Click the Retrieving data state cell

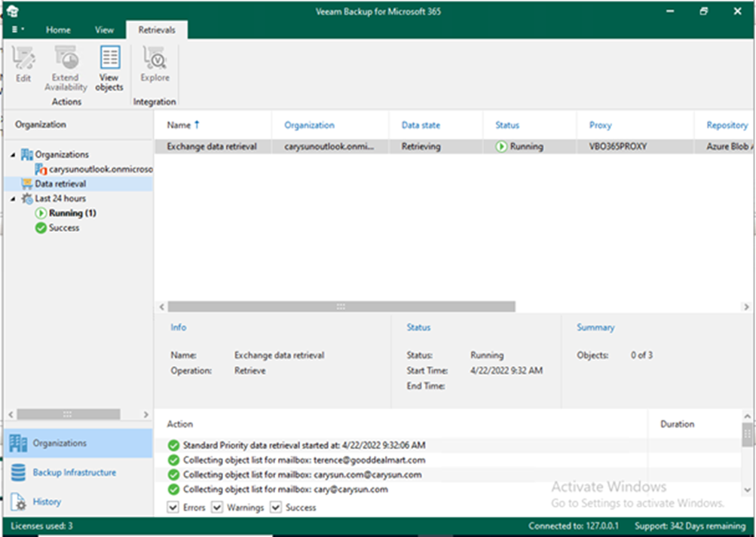pos(421,146)
